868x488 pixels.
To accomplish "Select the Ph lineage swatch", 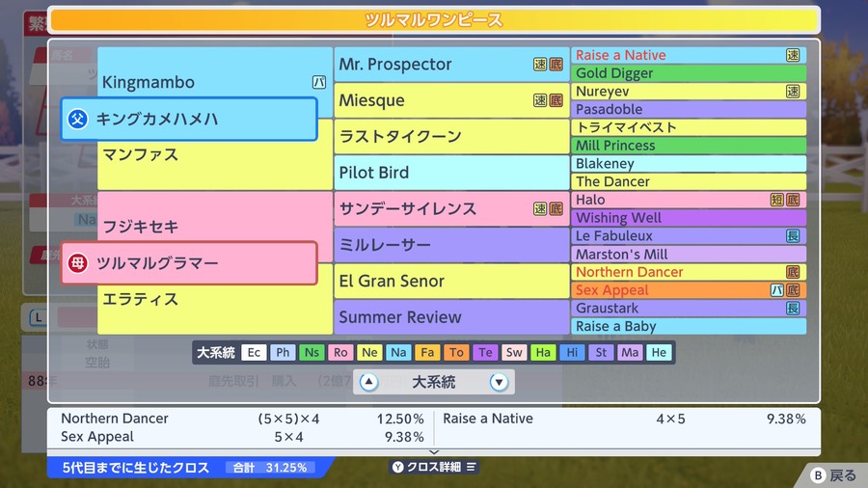I will pos(283,352).
